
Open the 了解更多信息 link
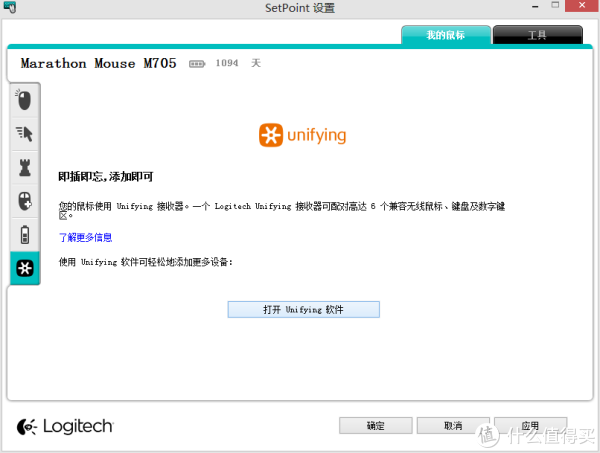tap(85, 238)
